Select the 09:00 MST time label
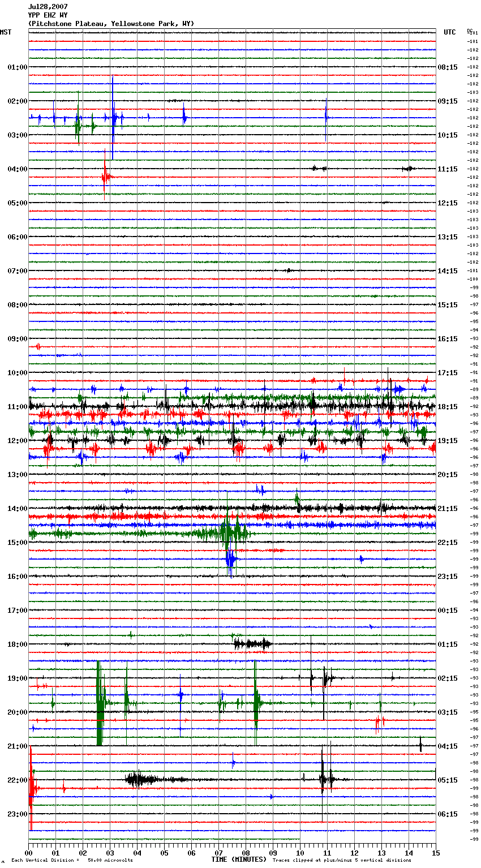 pyautogui.click(x=18, y=339)
